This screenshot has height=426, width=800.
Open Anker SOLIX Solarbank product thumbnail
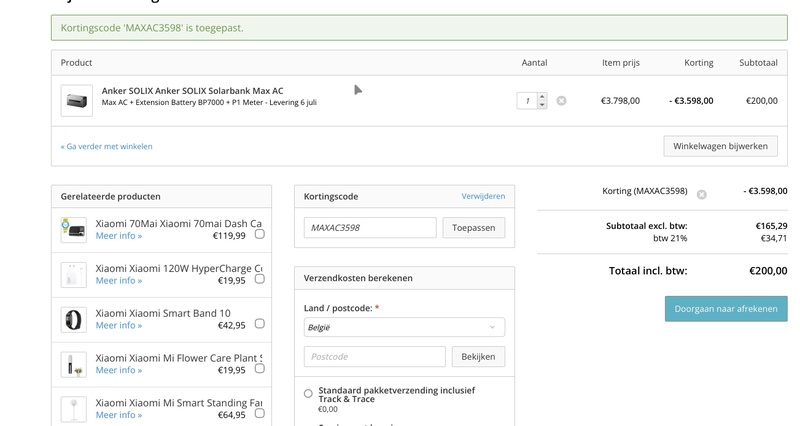(x=77, y=101)
